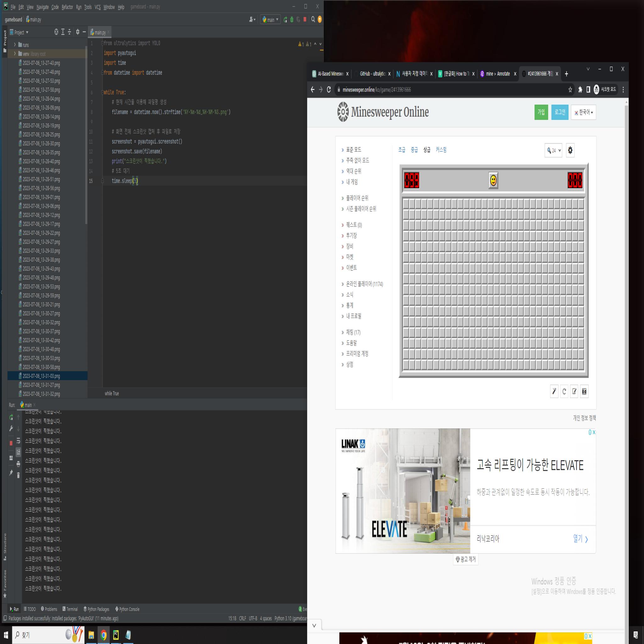Expand the venv folder in Project tree
This screenshot has width=644, height=644.
tap(15, 54)
